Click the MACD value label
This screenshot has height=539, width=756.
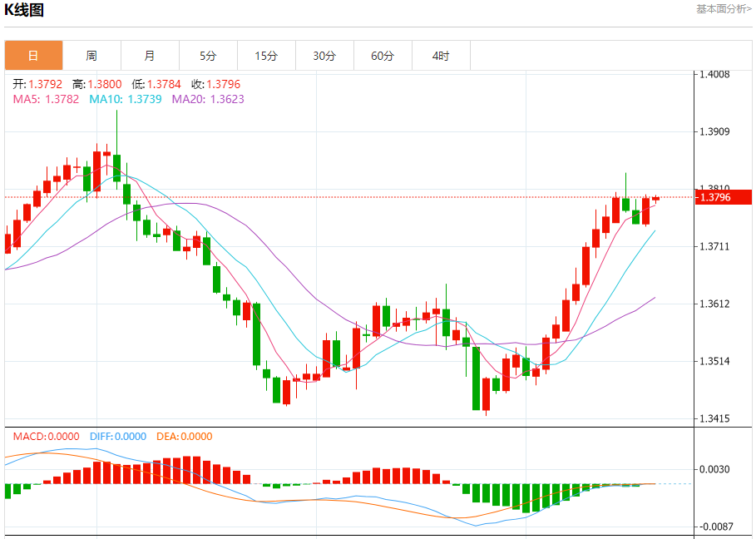tap(47, 437)
